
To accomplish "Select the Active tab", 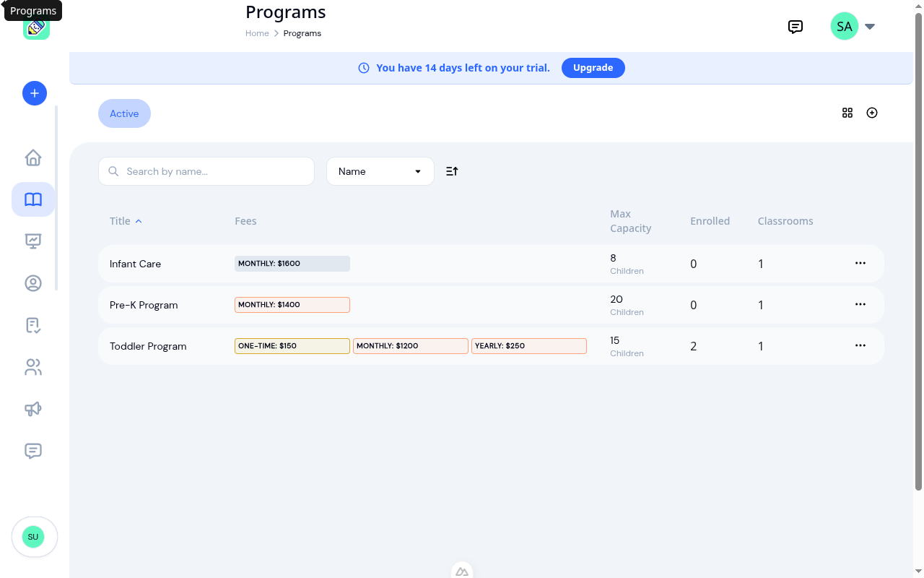I will [124, 113].
